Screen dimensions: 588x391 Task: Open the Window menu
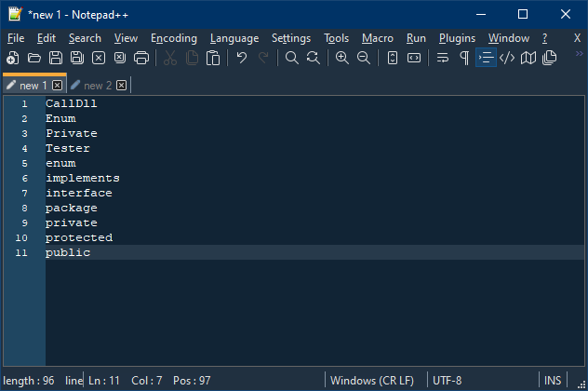click(x=509, y=38)
